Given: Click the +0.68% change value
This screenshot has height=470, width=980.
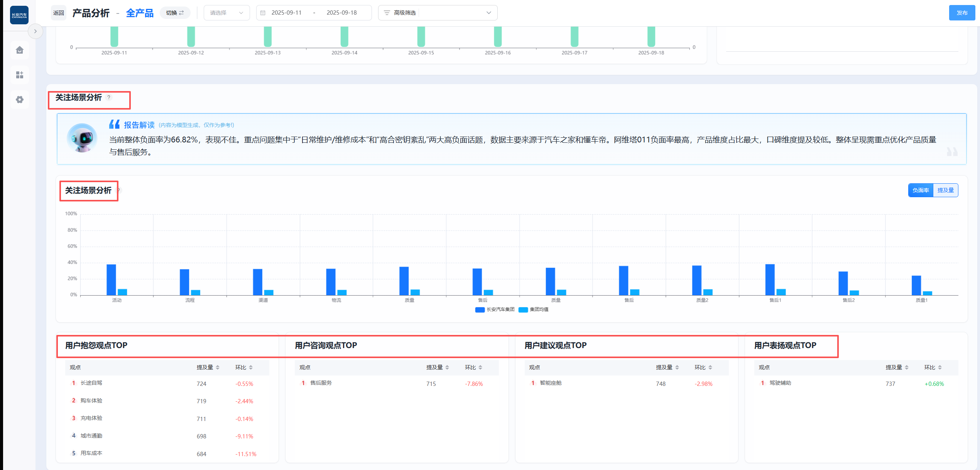Looking at the screenshot, I should [x=934, y=384].
